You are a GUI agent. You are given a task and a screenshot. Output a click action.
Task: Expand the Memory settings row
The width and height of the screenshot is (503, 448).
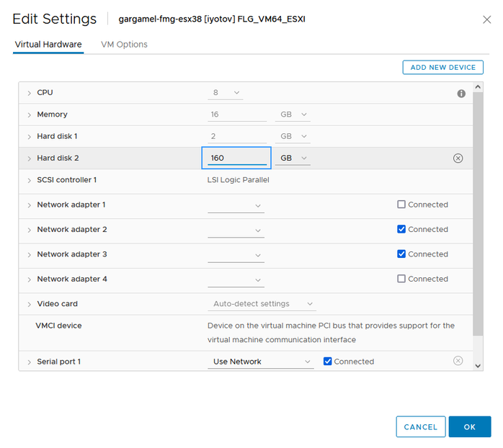pos(30,115)
